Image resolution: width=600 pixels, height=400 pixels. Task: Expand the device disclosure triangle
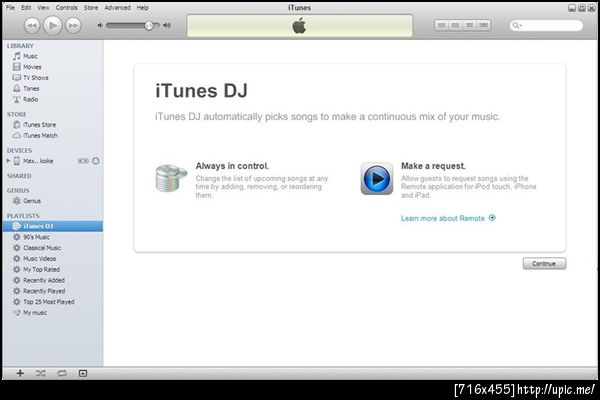click(8, 161)
